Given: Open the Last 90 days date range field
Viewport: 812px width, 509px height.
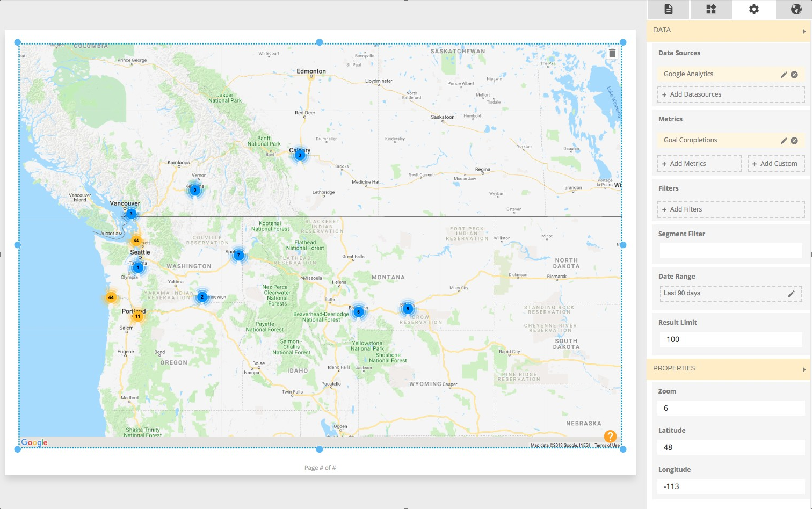Looking at the screenshot, I should pos(731,294).
